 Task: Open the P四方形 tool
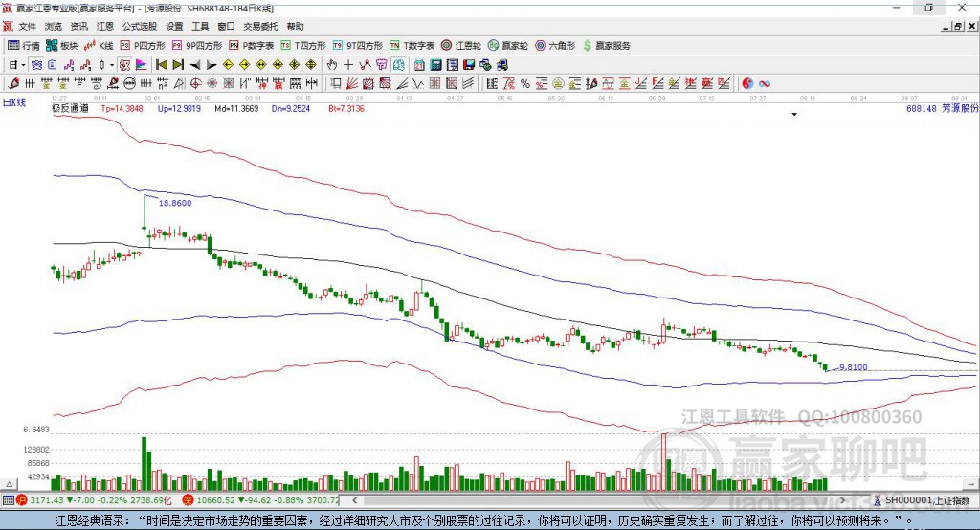143,46
